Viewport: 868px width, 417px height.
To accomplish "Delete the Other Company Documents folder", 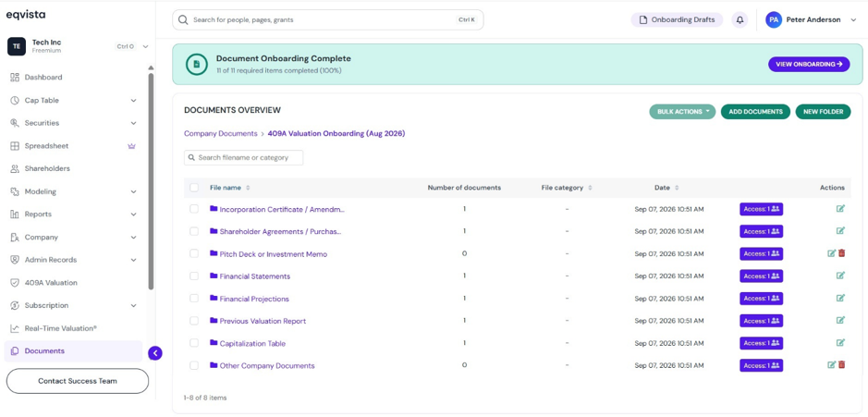I will coord(842,365).
